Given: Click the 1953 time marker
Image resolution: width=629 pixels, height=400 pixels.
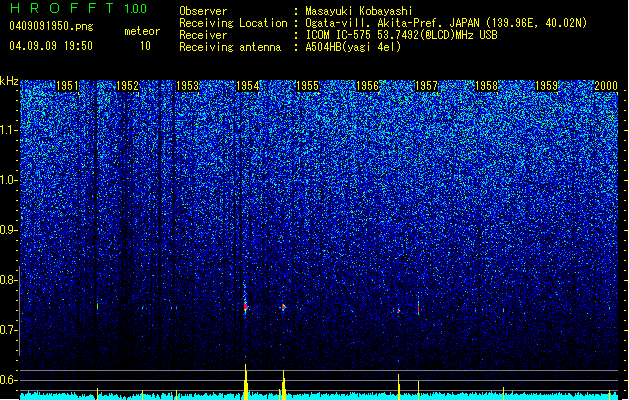Looking at the screenshot, I should tap(187, 86).
